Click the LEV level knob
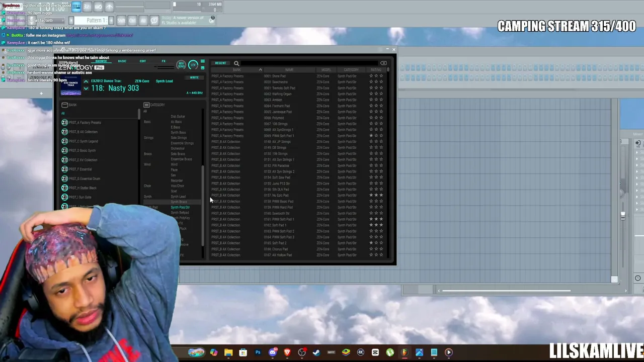This screenshot has height=362, width=644. pos(193,65)
